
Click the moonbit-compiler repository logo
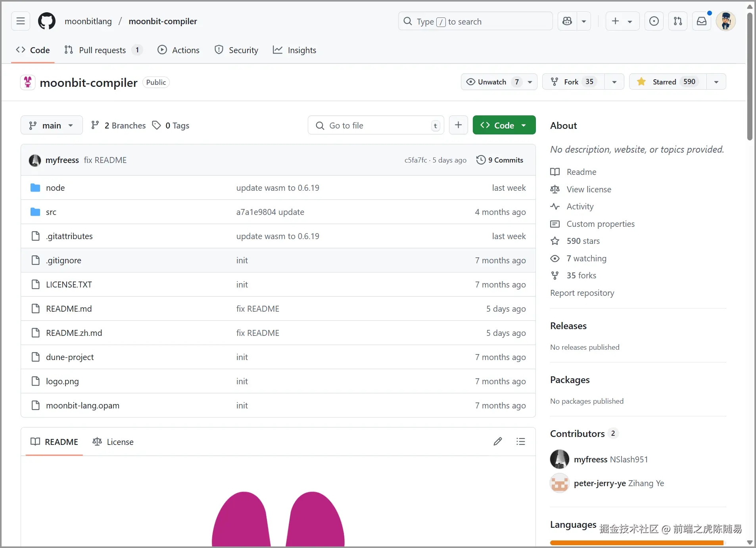click(28, 82)
